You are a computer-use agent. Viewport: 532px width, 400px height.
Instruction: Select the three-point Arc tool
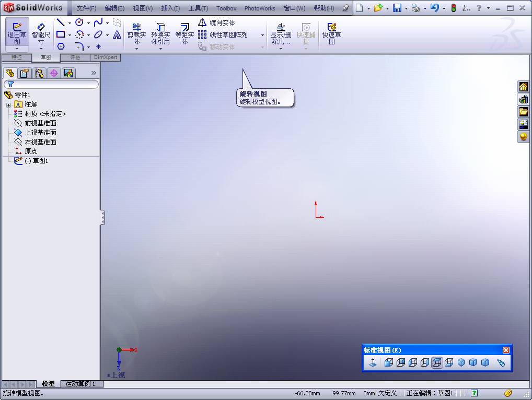[x=79, y=34]
